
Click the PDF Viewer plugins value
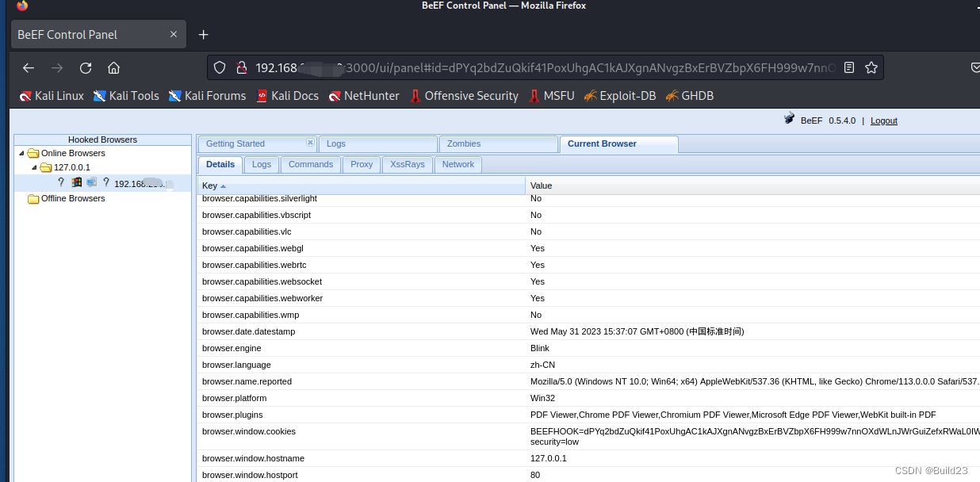pos(733,415)
